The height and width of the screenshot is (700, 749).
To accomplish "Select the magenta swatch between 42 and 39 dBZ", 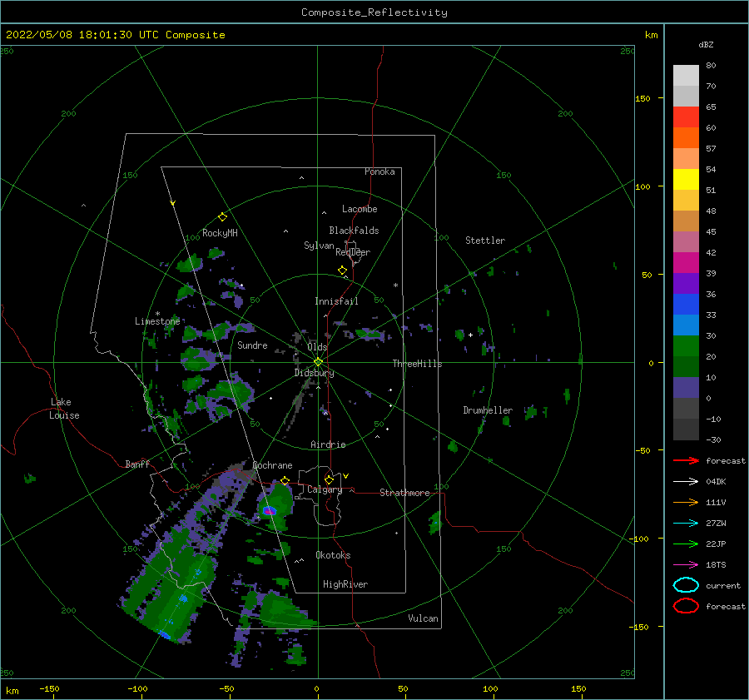I will click(686, 263).
